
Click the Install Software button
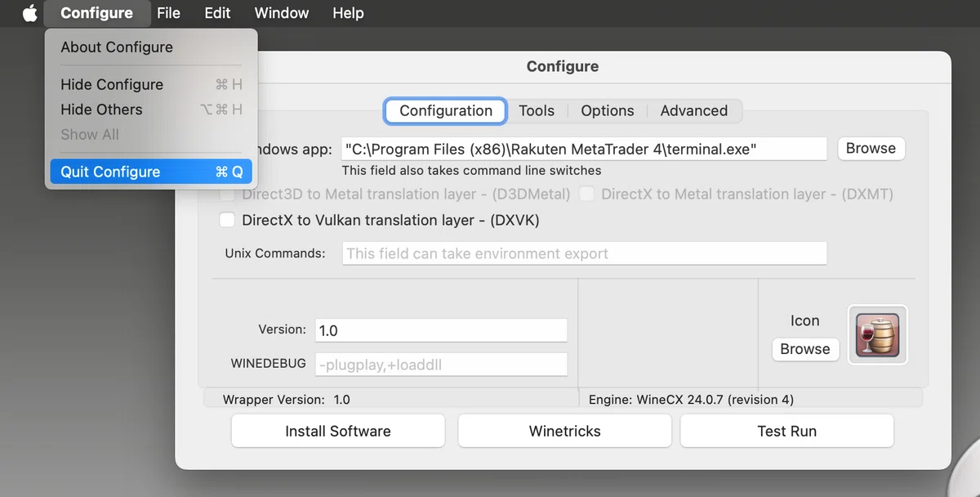pyautogui.click(x=338, y=431)
